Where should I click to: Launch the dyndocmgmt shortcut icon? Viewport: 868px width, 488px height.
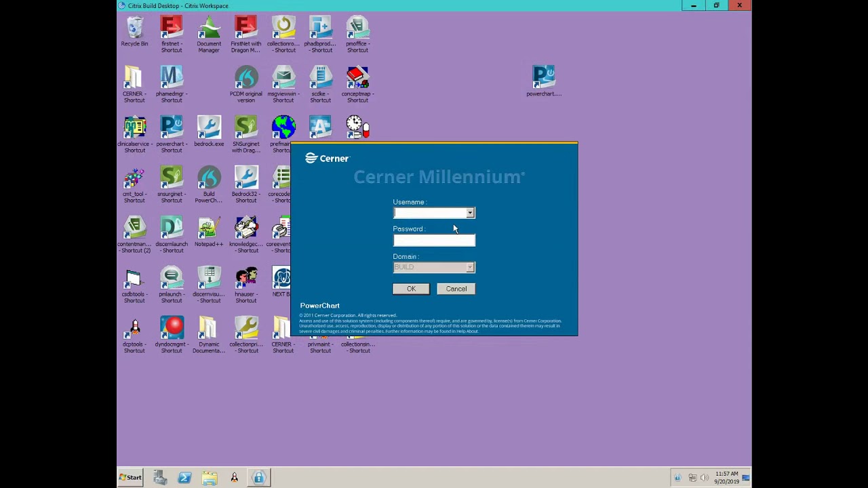point(172,335)
